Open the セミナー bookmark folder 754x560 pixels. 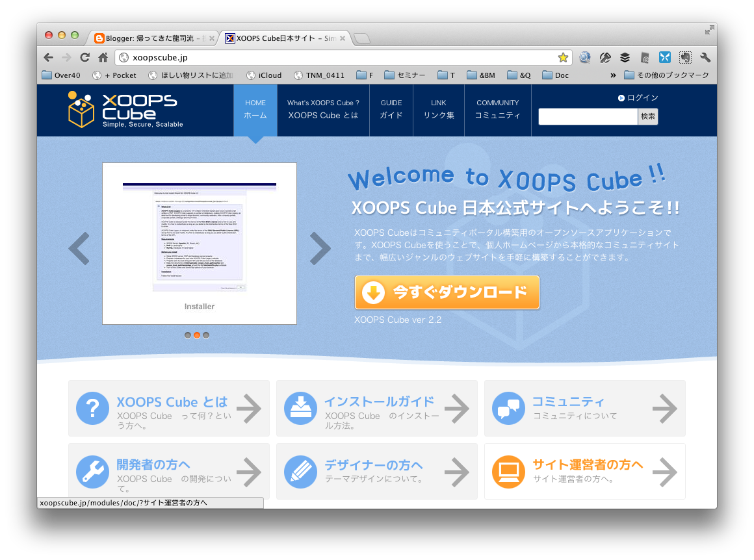click(x=405, y=75)
